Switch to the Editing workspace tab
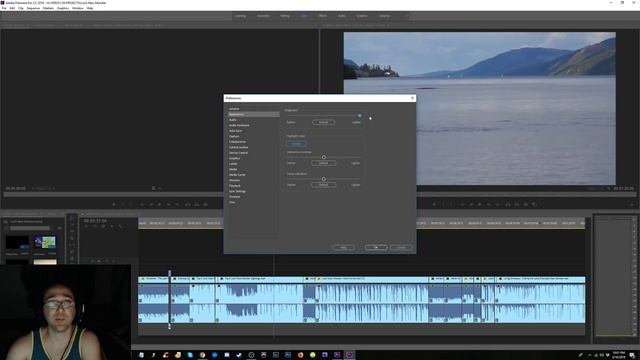Viewport: 640px width, 360px height. tap(285, 16)
